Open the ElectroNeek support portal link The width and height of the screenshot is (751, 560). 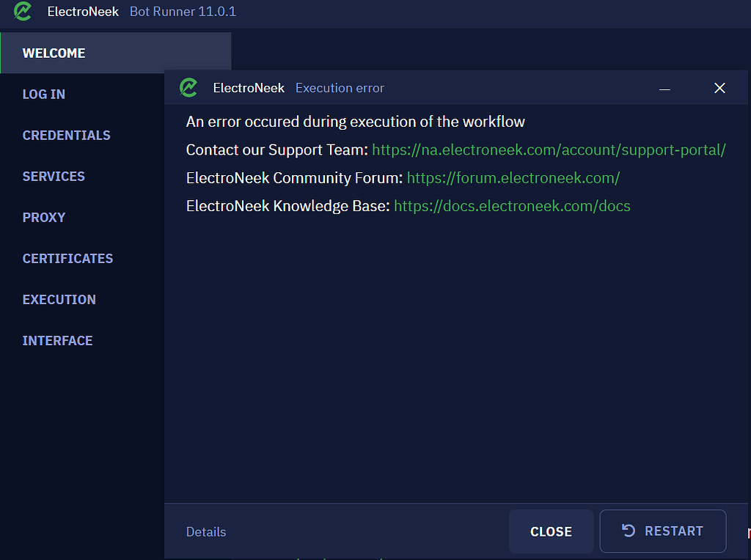coord(549,150)
